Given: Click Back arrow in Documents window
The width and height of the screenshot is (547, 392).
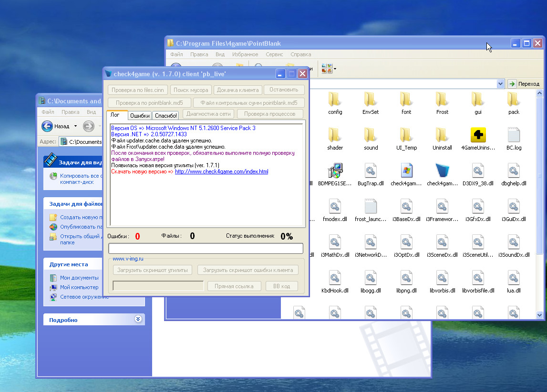Looking at the screenshot, I should click(x=47, y=126).
